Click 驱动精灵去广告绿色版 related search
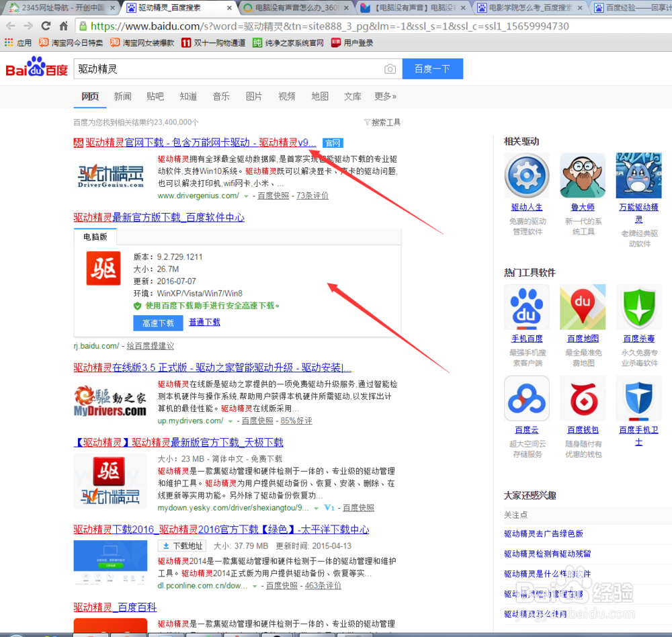The width and height of the screenshot is (672, 637). (x=544, y=534)
